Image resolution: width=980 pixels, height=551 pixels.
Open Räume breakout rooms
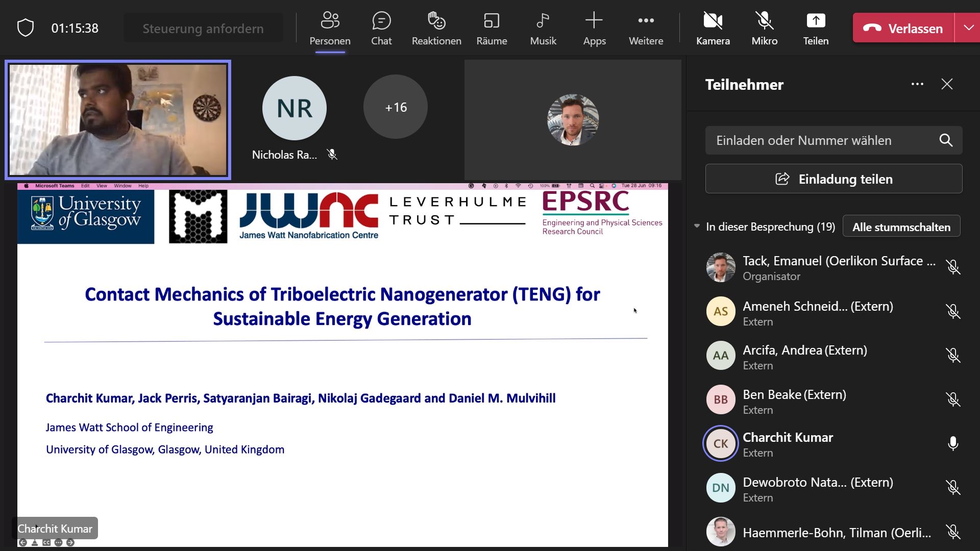click(492, 29)
